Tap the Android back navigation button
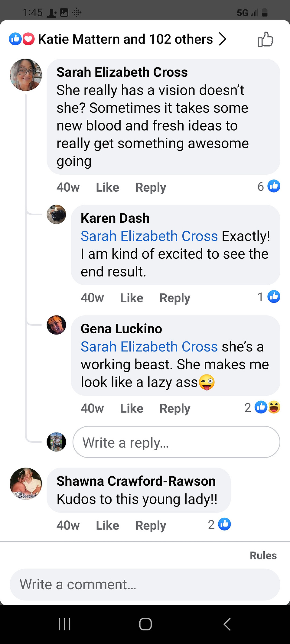This screenshot has height=644, width=290. click(227, 624)
